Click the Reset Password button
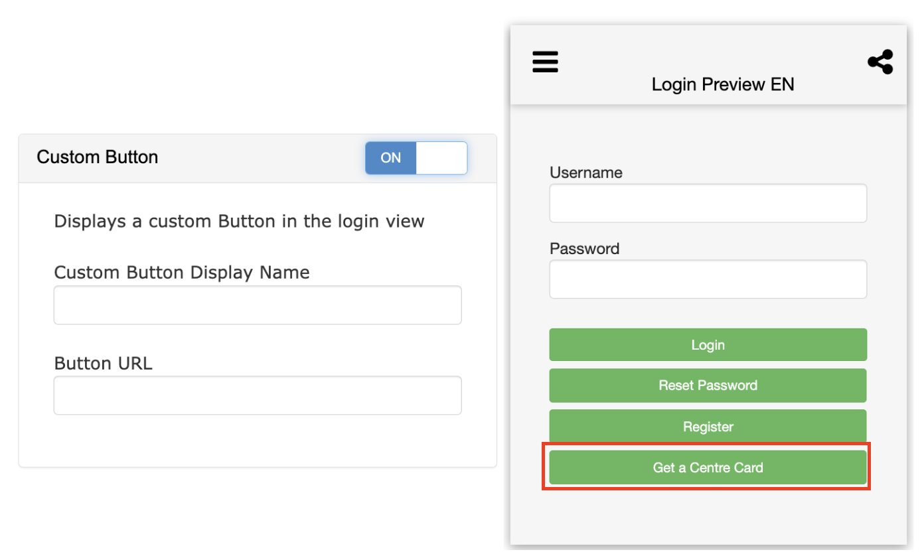Image resolution: width=924 pixels, height=560 pixels. [708, 385]
